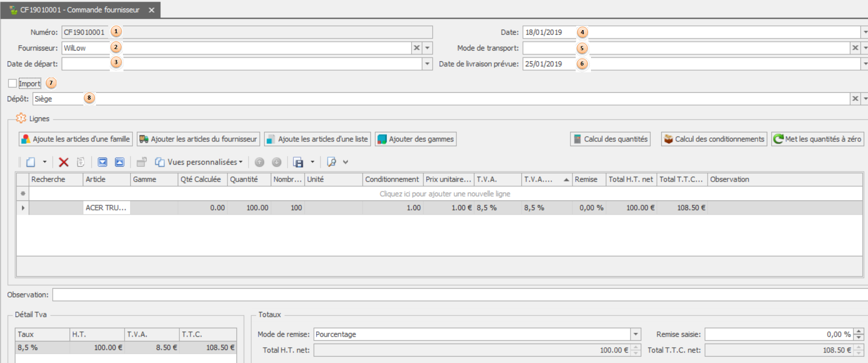Click Ajouter les articles du fournisseur button
Viewport: 868px width, 363px height.
pos(198,139)
